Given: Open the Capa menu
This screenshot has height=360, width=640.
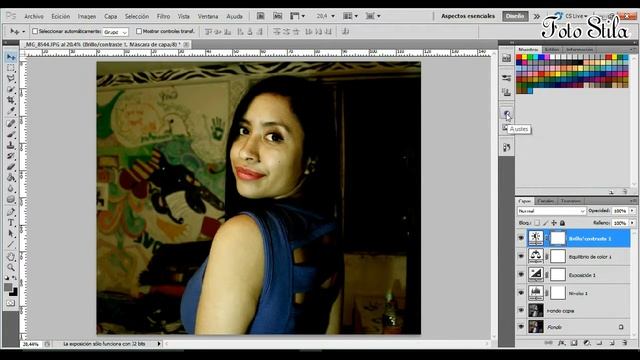Looking at the screenshot, I should [110, 16].
